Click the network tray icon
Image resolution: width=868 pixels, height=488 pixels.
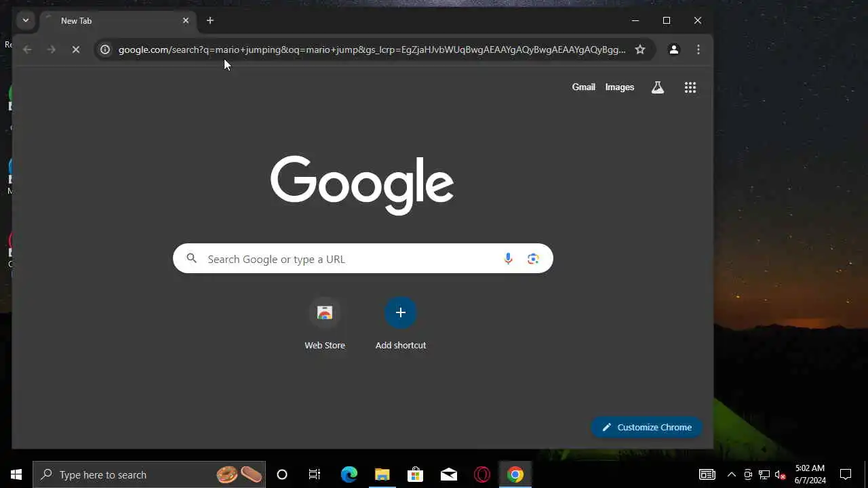pos(764,474)
